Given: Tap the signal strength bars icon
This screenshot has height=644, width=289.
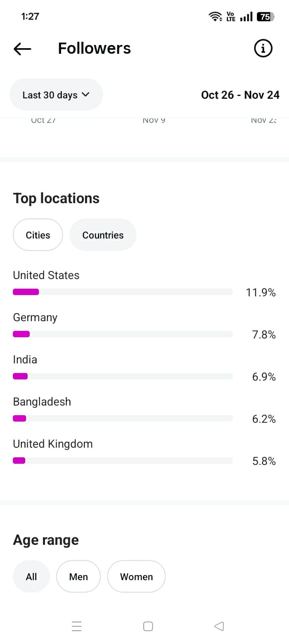Looking at the screenshot, I should 246,16.
